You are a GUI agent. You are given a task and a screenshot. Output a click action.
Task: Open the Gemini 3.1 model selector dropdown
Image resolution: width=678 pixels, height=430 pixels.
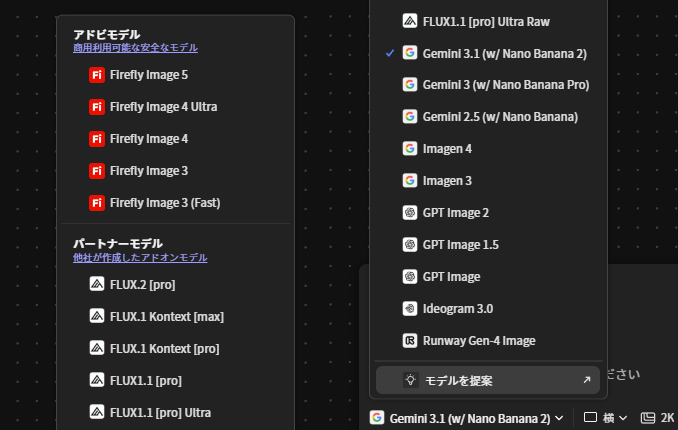(x=467, y=418)
